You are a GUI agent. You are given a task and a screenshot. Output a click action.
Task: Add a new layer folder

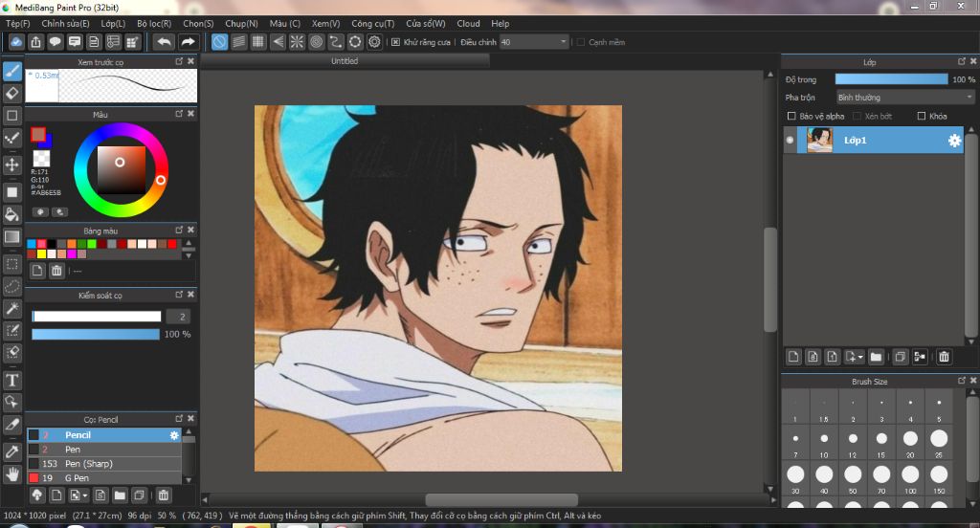tap(876, 357)
